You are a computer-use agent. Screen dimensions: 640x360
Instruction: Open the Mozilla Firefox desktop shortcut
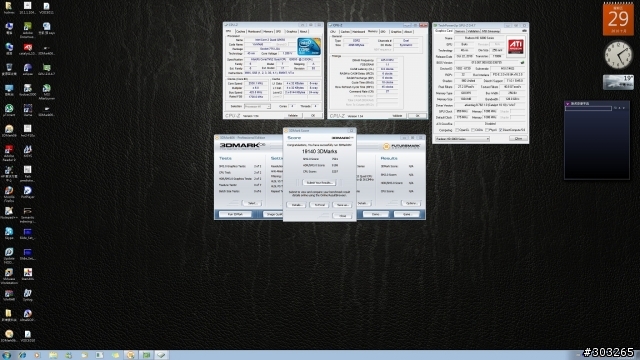pos(9,193)
